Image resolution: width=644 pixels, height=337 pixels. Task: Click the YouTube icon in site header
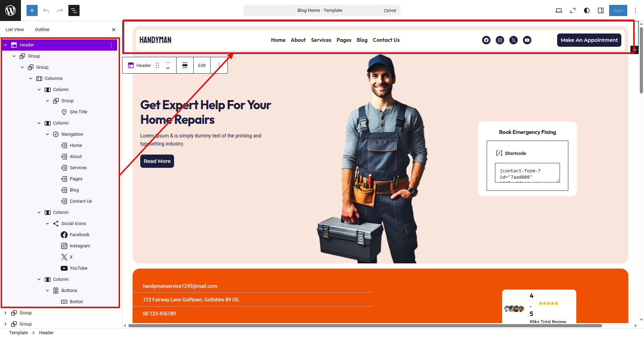[x=527, y=40]
